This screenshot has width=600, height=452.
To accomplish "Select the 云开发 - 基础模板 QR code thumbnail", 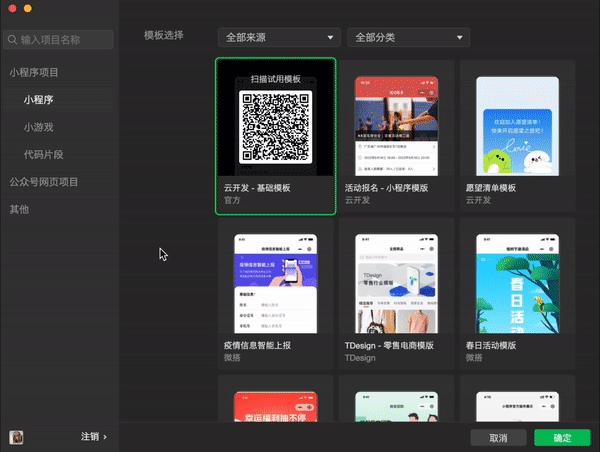I will [276, 126].
